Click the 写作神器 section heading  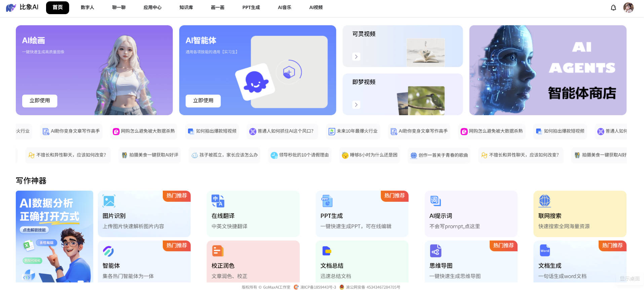click(x=31, y=181)
